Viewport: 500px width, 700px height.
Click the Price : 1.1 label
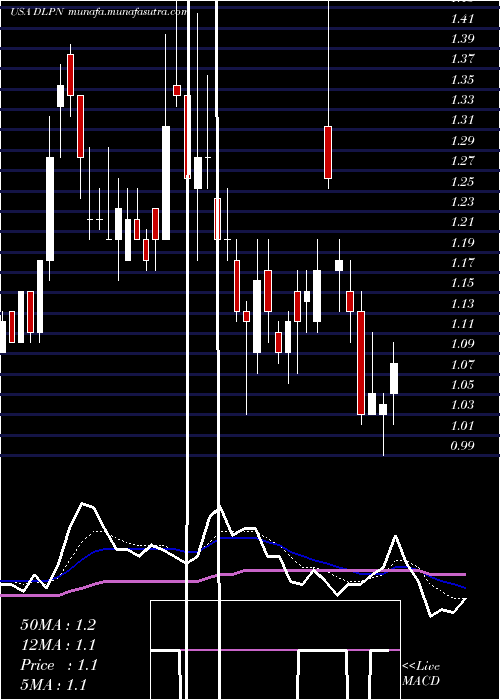[x=58, y=665]
